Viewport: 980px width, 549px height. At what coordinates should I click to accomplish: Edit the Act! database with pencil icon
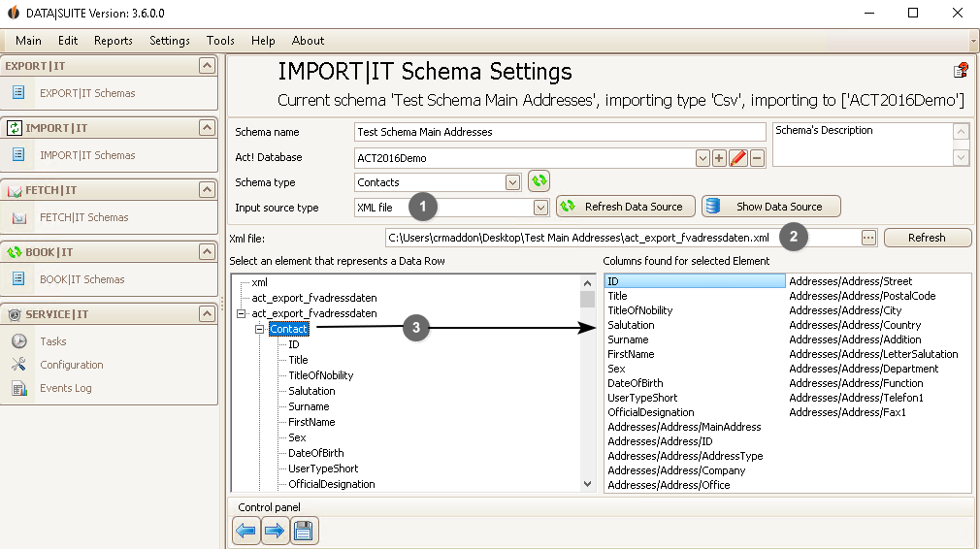pyautogui.click(x=738, y=158)
